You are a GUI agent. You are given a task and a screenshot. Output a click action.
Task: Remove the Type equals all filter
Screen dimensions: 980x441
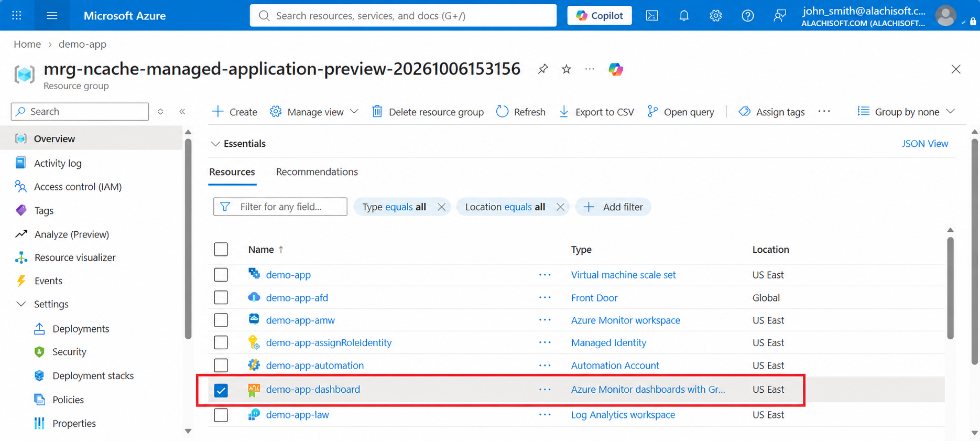(442, 207)
